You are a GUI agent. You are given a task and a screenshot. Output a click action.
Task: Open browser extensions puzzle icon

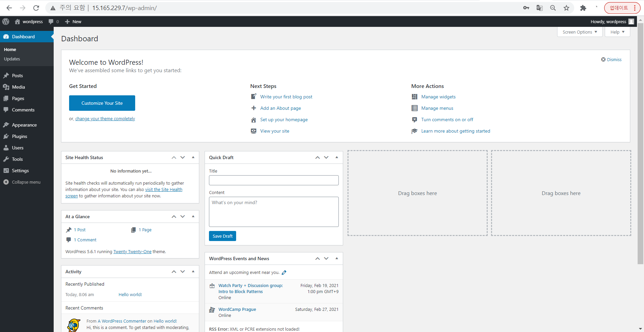tap(583, 8)
